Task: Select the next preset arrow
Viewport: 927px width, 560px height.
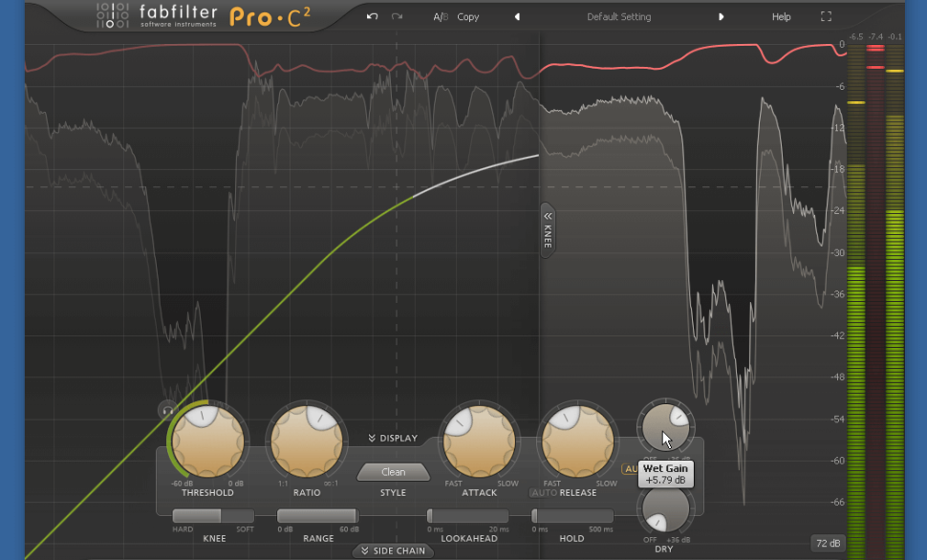Action: click(x=721, y=17)
